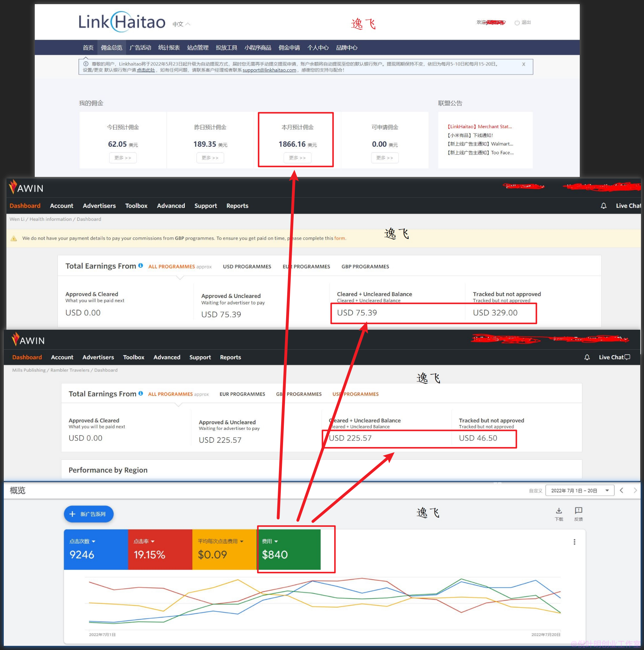Click support@linkhaitao.com email link
Screen dimensions: 644x650
point(269,70)
